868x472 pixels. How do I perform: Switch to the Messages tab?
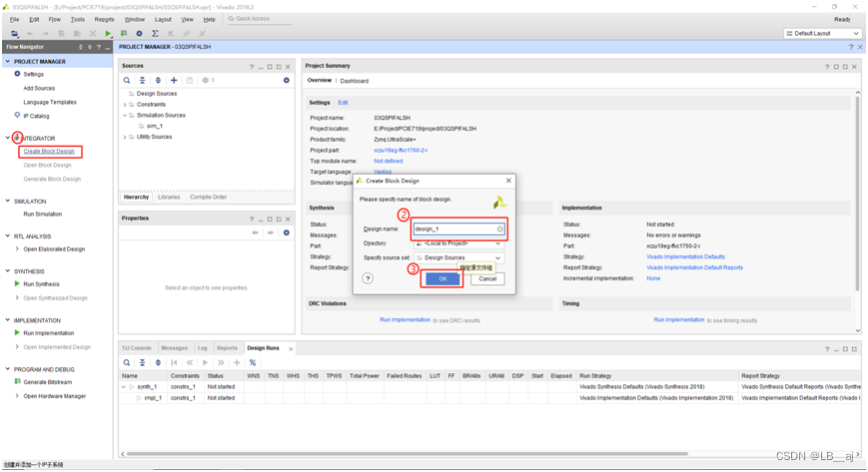(x=175, y=348)
